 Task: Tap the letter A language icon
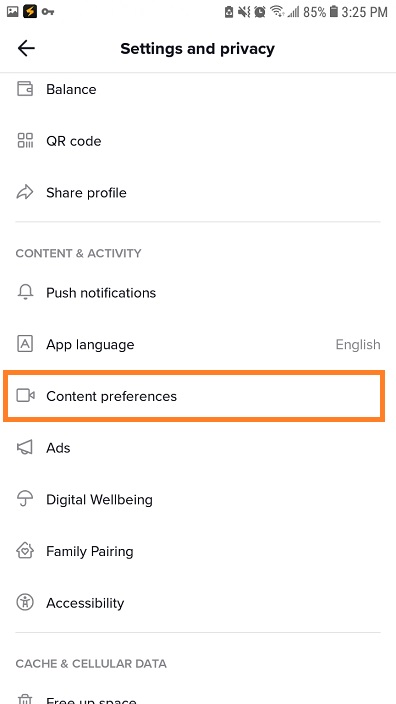[25, 344]
